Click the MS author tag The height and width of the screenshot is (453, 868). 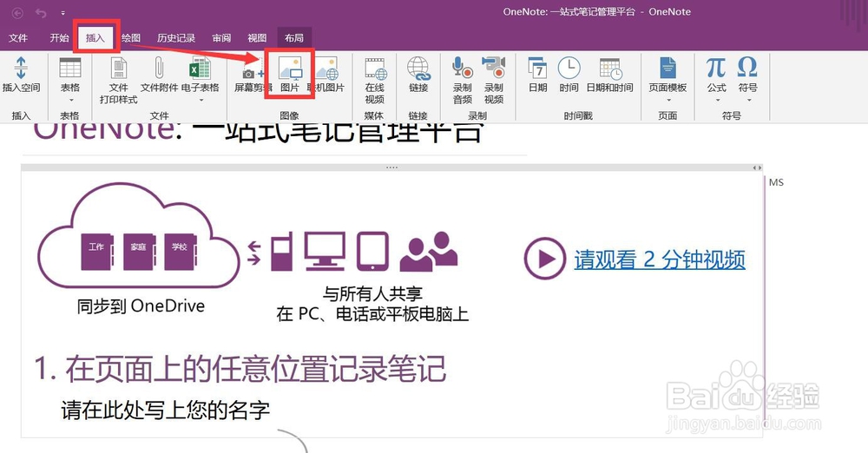(776, 182)
